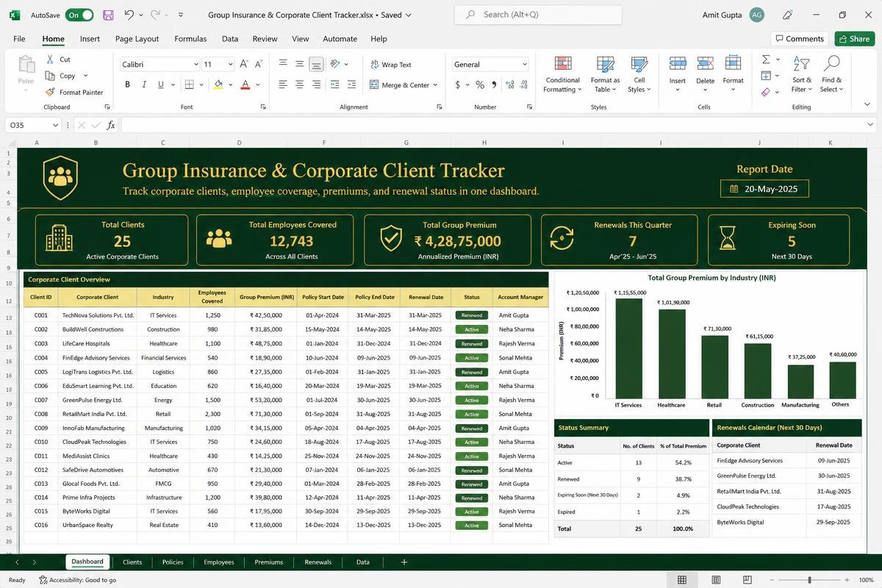Toggle Middle Align button
The image size is (882, 588).
(x=300, y=64)
